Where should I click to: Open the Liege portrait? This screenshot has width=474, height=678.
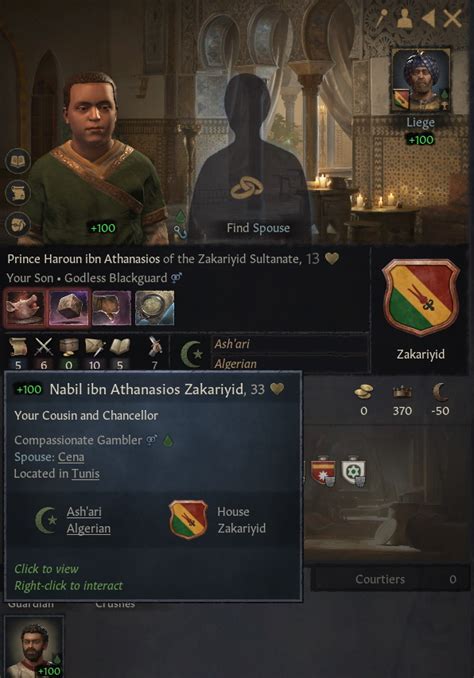(x=420, y=81)
